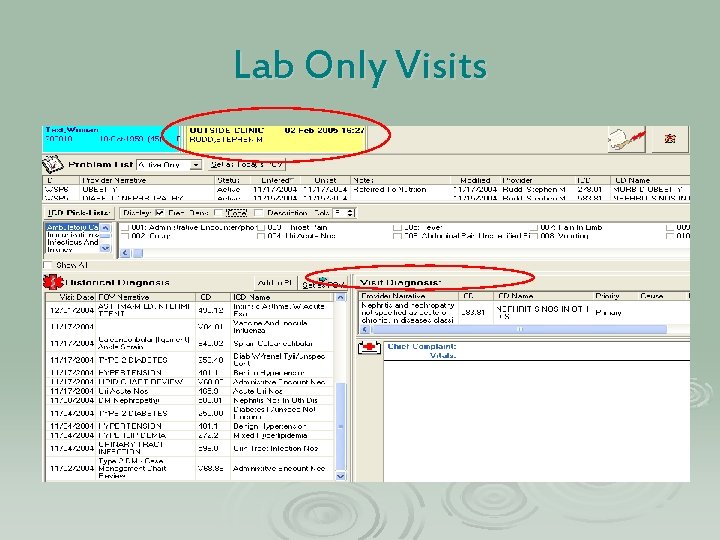Tick the Show All checkbox

[48, 265]
